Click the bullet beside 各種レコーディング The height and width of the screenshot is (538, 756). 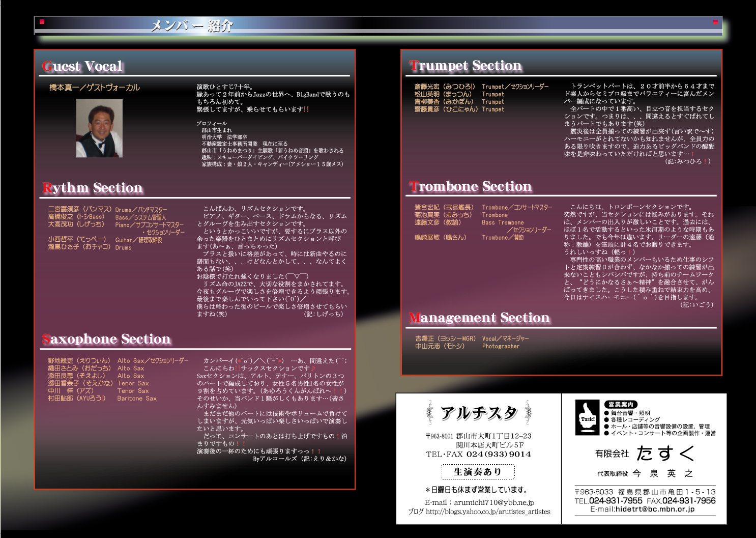pos(606,420)
